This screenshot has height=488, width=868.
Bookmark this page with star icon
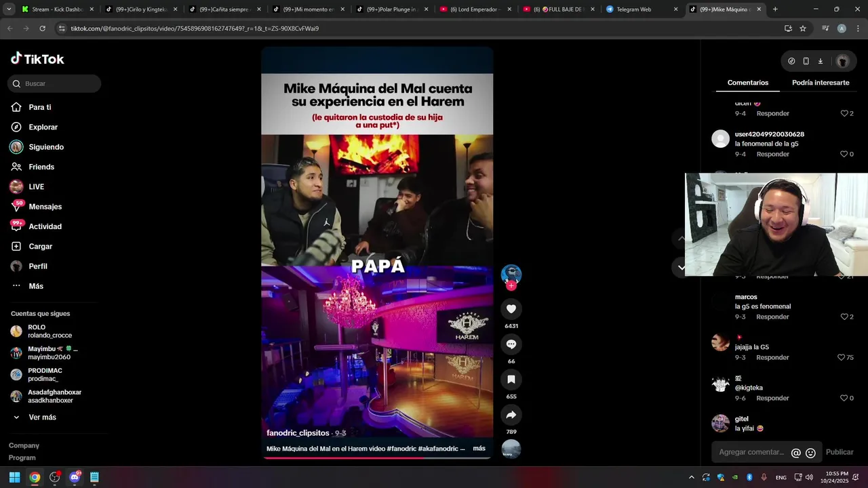tap(803, 28)
